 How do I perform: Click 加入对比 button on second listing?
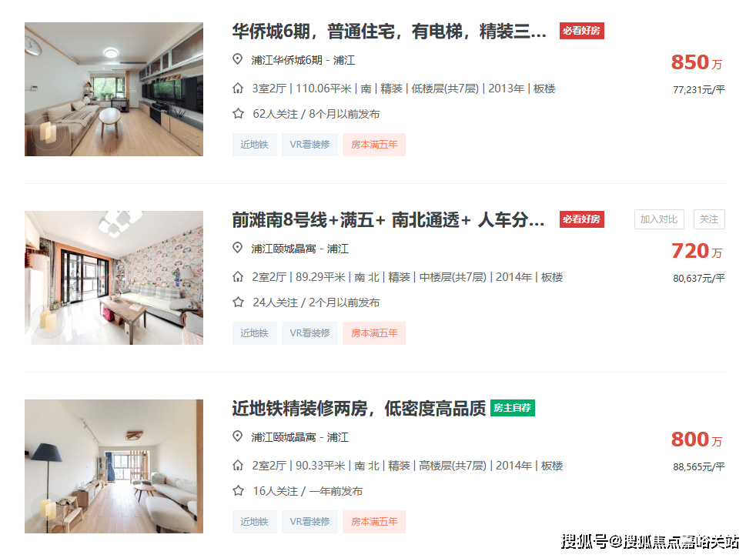click(658, 219)
